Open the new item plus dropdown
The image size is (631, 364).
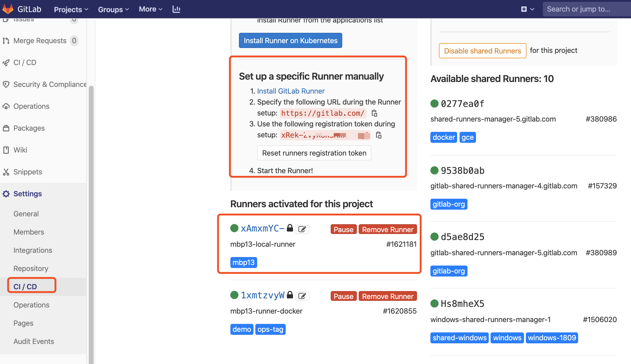click(x=527, y=9)
